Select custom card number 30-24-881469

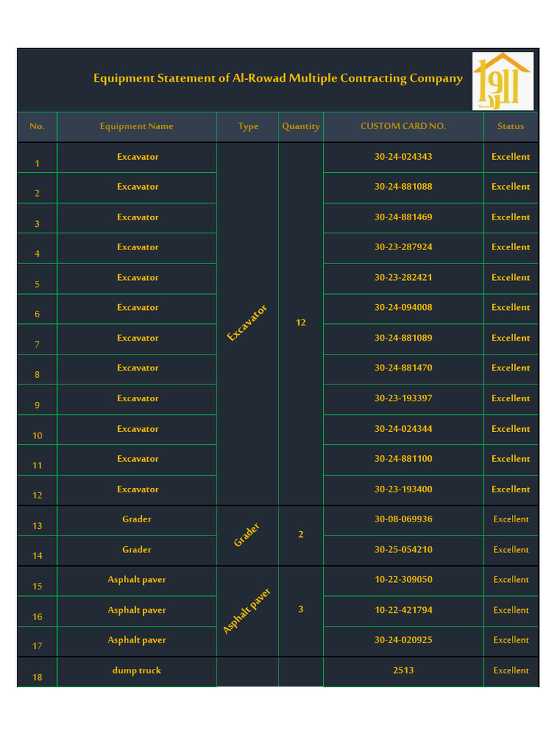coord(403,217)
